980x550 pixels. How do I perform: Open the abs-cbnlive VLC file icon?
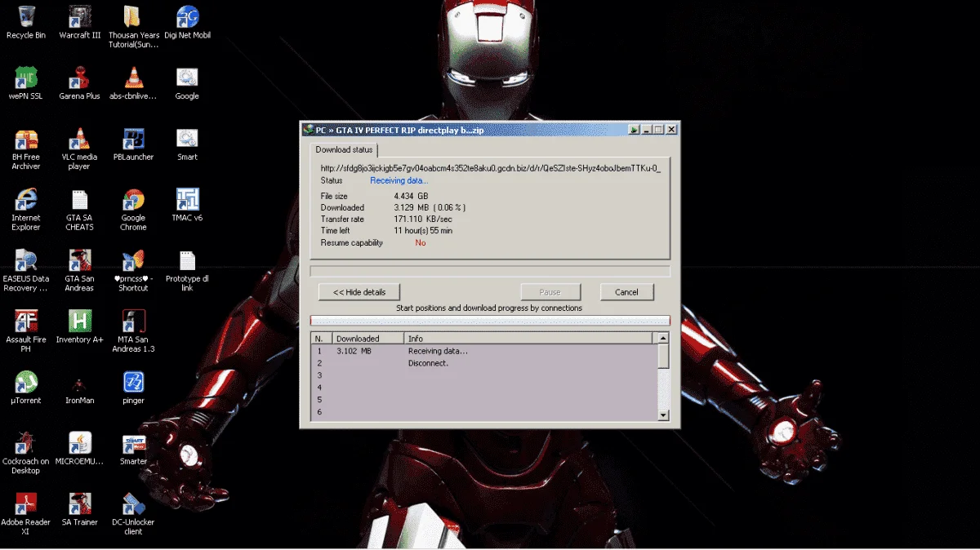tap(133, 83)
